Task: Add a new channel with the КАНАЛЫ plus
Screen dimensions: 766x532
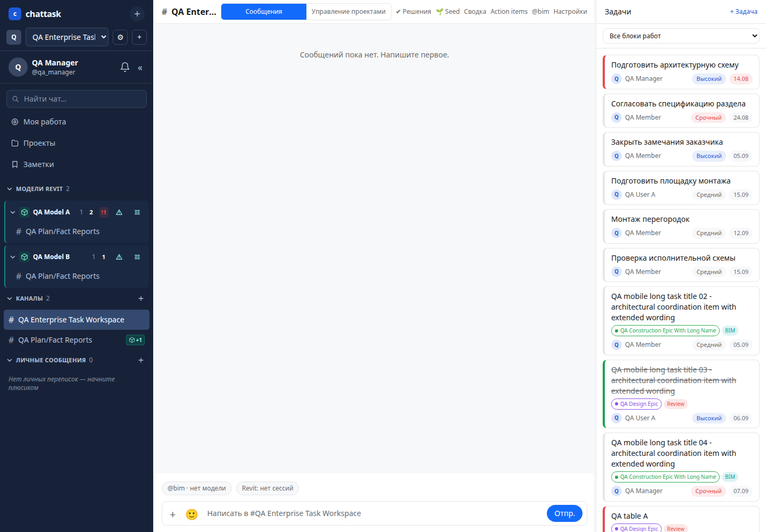Action: 141,298
